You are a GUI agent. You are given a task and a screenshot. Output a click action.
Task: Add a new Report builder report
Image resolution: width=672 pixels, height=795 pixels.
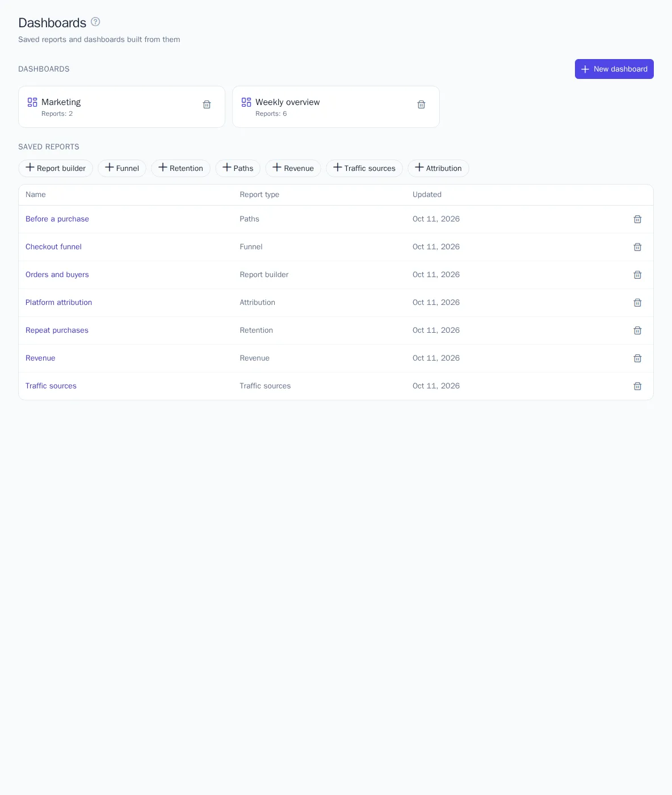pyautogui.click(x=56, y=168)
